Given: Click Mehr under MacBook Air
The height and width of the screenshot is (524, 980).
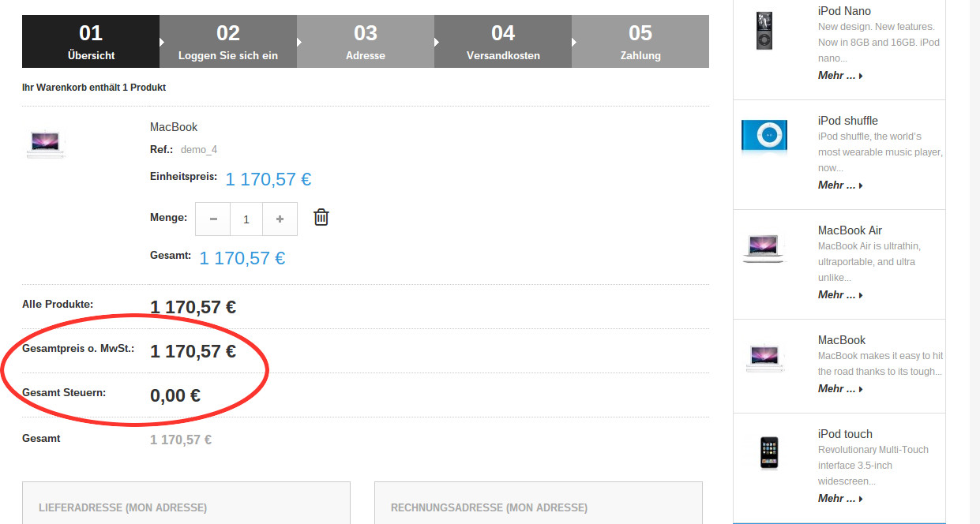Looking at the screenshot, I should [840, 295].
